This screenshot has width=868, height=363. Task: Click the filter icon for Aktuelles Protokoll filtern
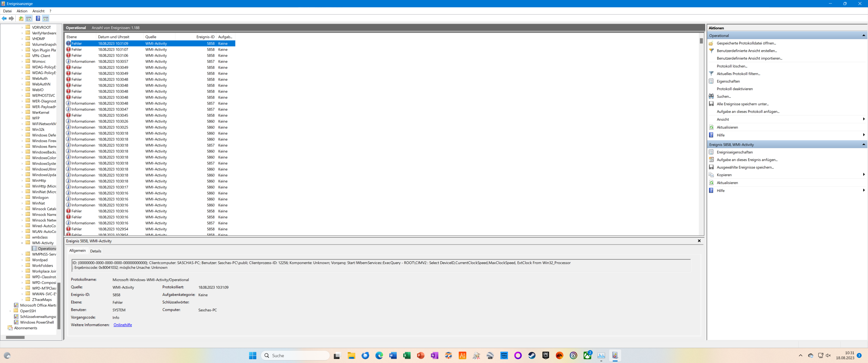[x=711, y=73]
